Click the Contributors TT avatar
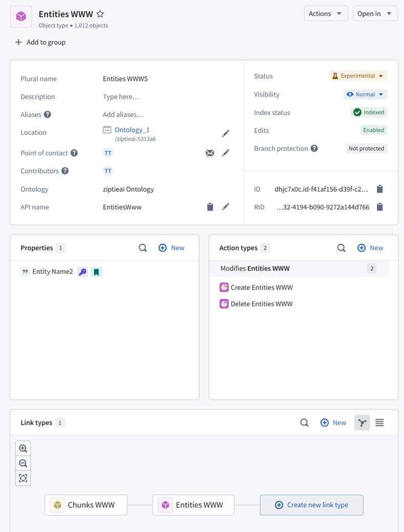Viewport: 404px width, 532px height. (108, 171)
